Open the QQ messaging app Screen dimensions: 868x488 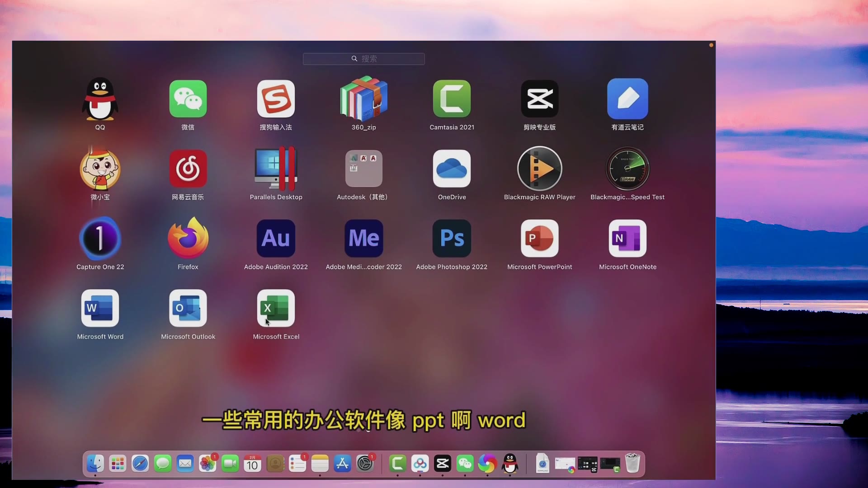(x=100, y=99)
